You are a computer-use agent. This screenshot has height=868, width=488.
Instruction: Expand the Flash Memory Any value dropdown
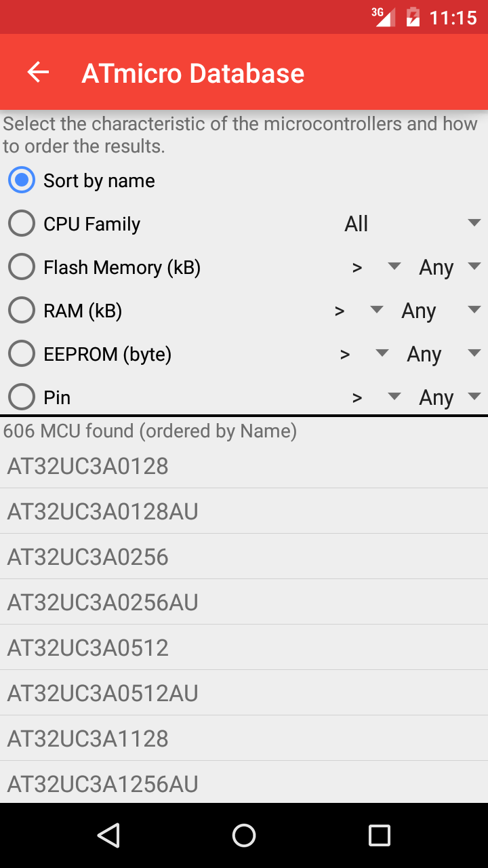tap(449, 267)
